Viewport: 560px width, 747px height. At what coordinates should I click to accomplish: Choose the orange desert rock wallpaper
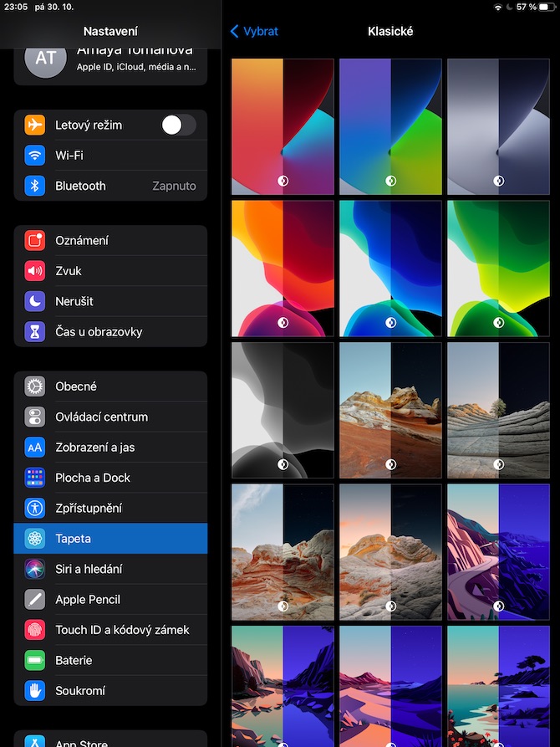[x=390, y=410]
